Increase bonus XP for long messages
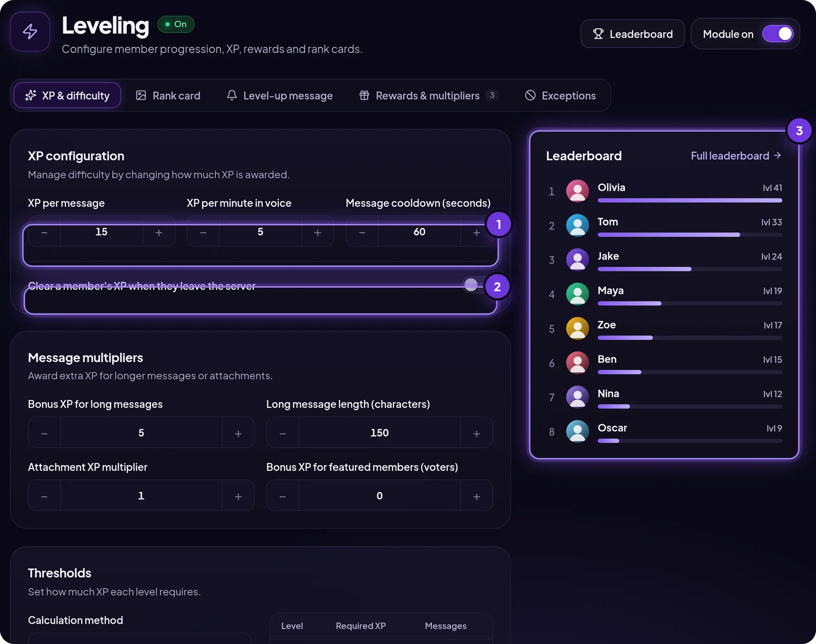This screenshot has height=644, width=816. [238, 433]
